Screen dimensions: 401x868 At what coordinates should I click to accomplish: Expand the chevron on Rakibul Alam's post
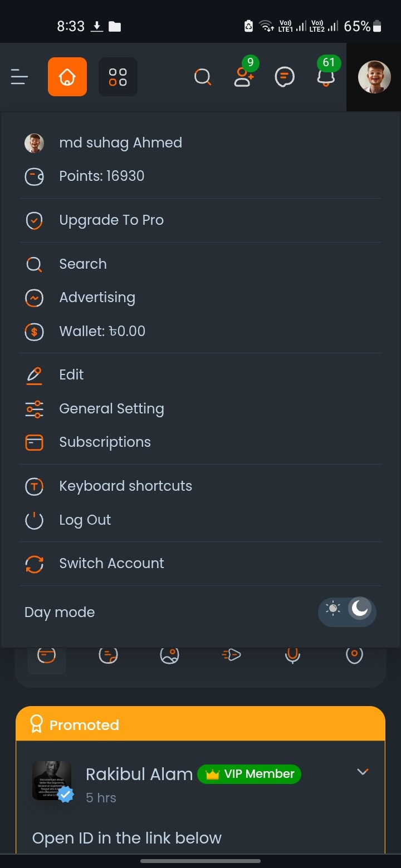[x=363, y=772]
